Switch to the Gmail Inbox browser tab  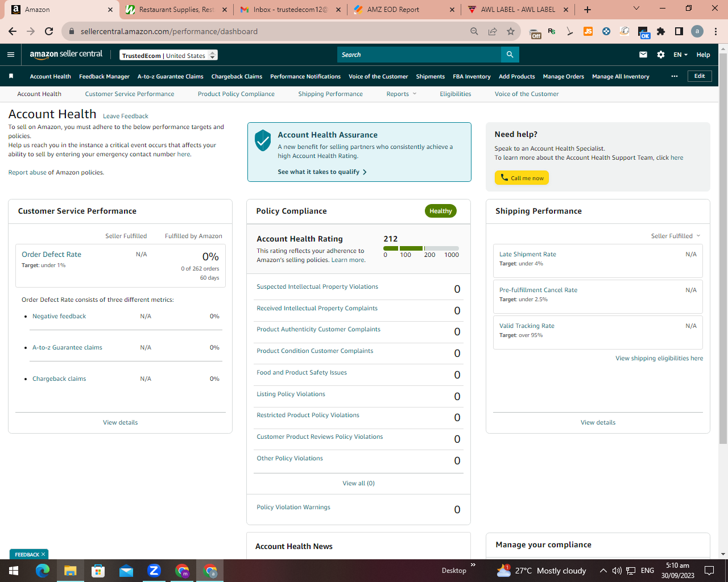(x=291, y=10)
